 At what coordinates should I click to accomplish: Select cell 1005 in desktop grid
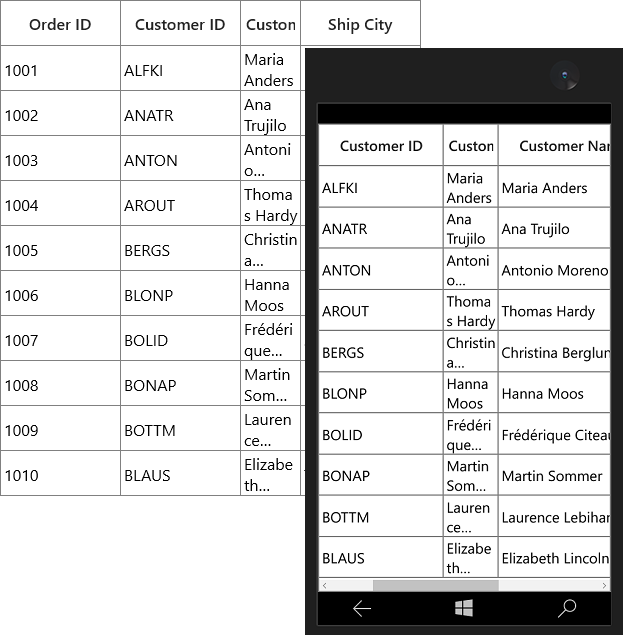click(60, 248)
